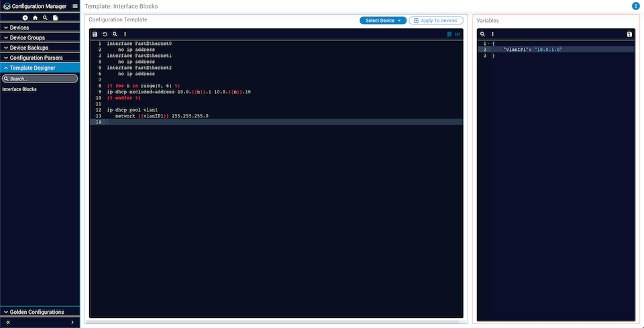644x328 pixels.
Task: Go to home via the sidebar house icon
Action: coord(35,17)
